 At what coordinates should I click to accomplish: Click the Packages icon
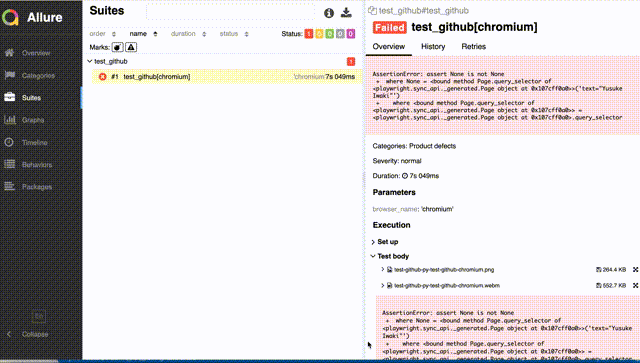pos(9,186)
